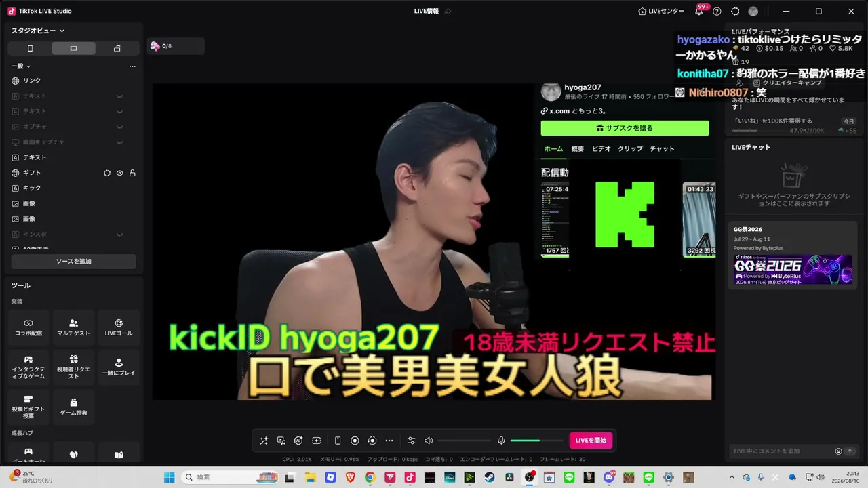Open the LIVEセンター link
Screen dimensions: 868x488
[661, 12]
